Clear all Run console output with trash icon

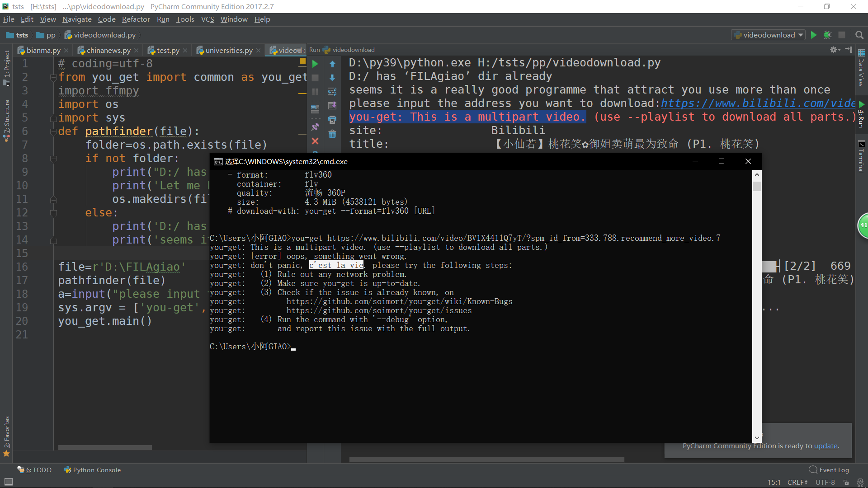(x=332, y=134)
